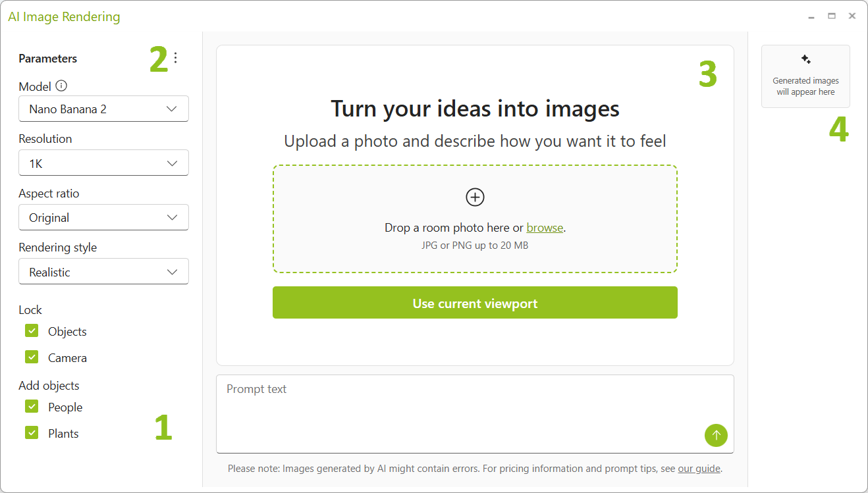Viewport: 868px width, 493px height.
Task: Click the 'Aspect ratio' label
Action: [x=49, y=194]
